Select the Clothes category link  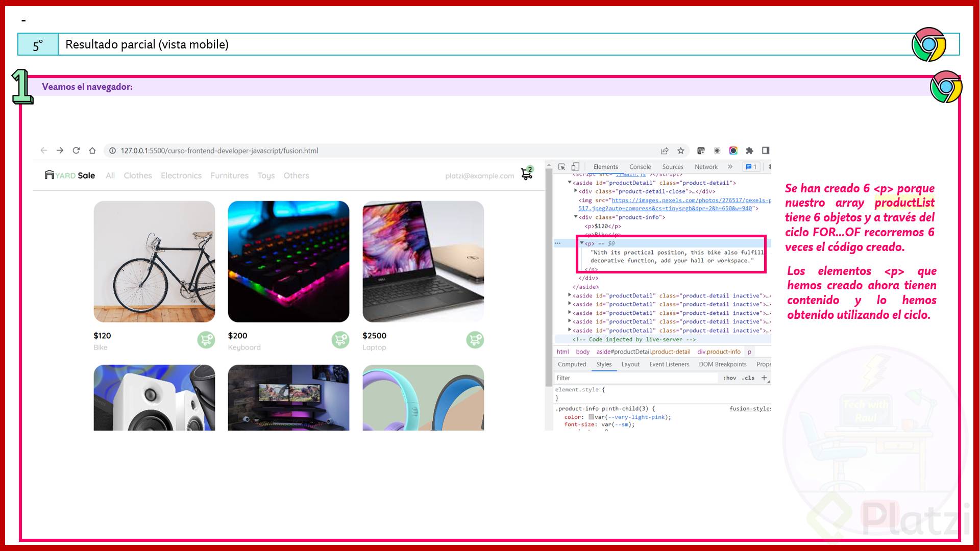(x=138, y=176)
